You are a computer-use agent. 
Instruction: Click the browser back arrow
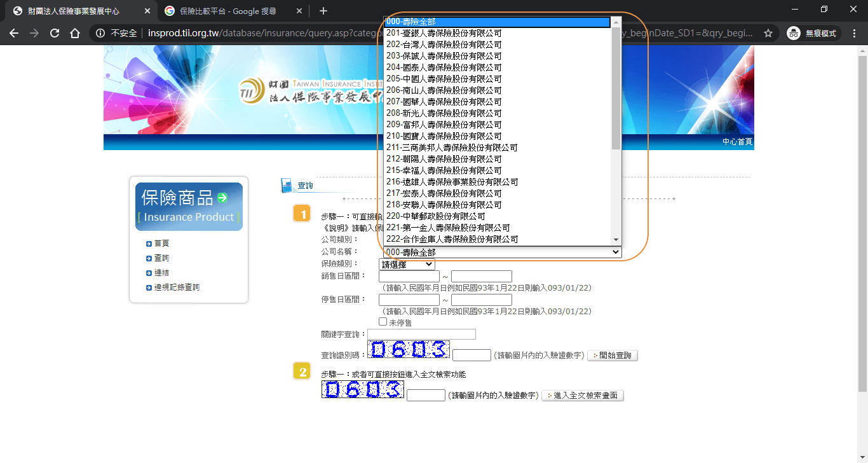tap(14, 33)
